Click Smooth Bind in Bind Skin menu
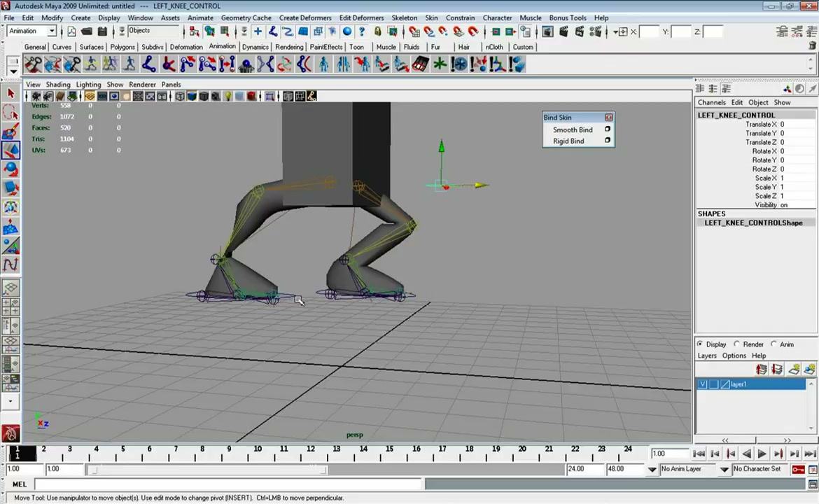Screen dimensions: 819x504 pos(573,129)
